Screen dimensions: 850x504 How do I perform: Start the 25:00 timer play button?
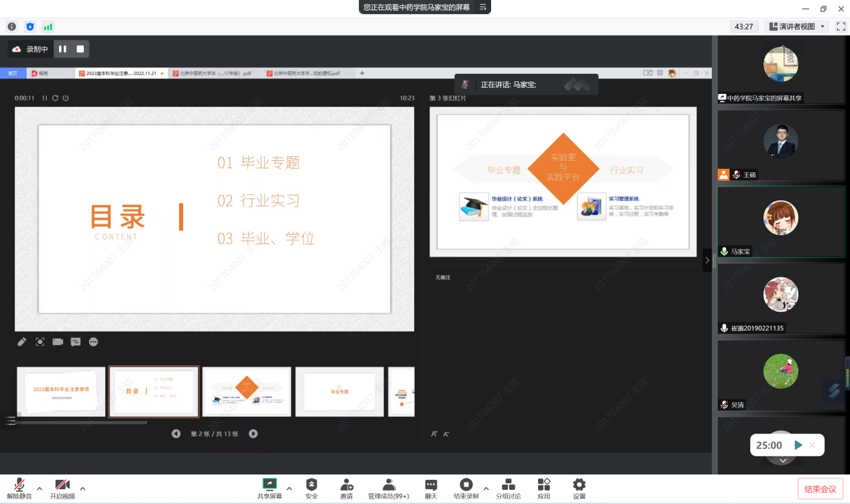pos(798,445)
